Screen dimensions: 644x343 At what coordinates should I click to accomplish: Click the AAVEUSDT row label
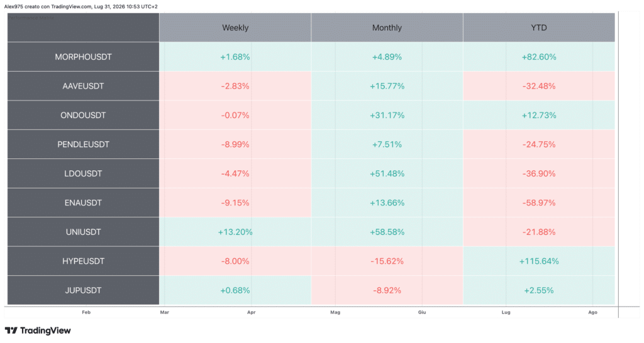click(x=84, y=86)
